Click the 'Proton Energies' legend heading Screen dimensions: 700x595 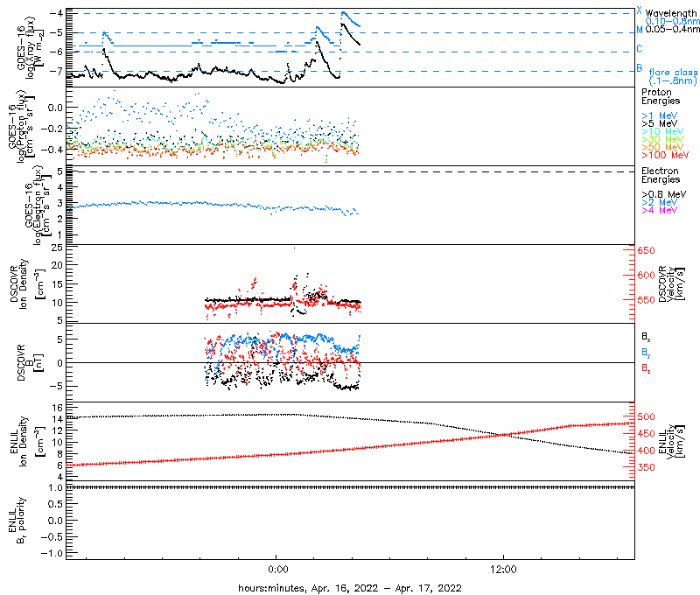(661, 96)
